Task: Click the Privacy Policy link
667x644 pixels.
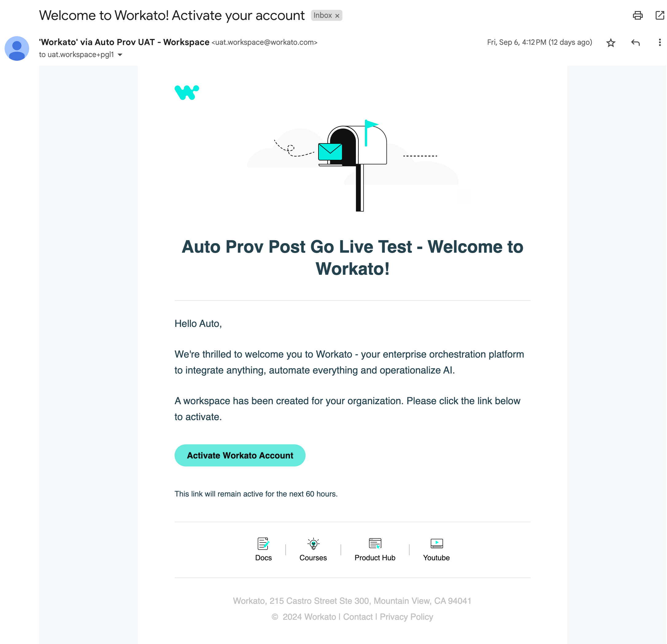Action: 407,616
